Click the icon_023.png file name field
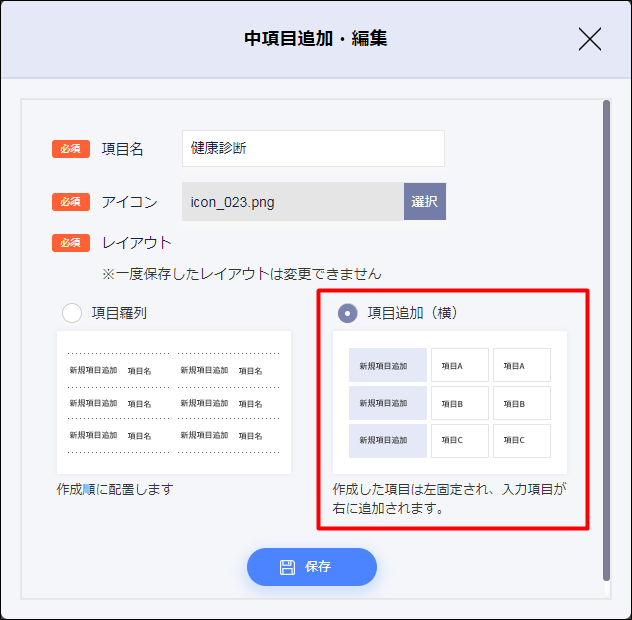 click(x=292, y=202)
